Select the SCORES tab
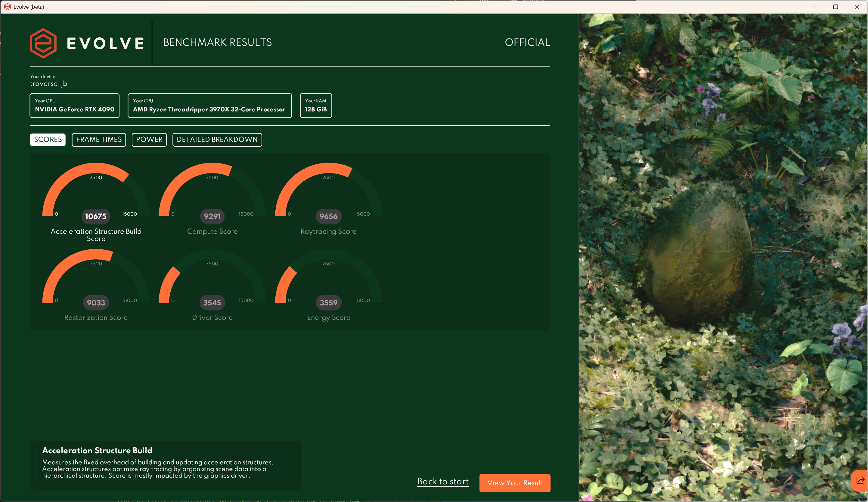 pyautogui.click(x=48, y=139)
